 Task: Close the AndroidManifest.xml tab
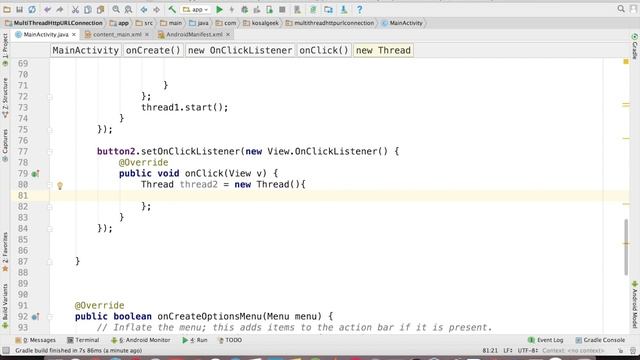[228, 35]
